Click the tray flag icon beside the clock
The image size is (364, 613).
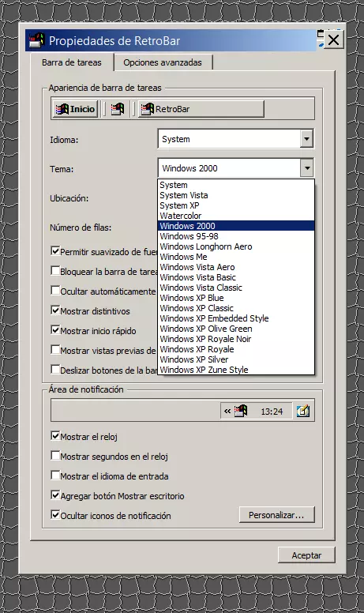[x=241, y=411]
